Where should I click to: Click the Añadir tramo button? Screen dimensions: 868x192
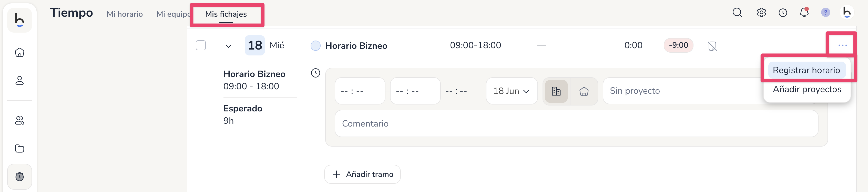pyautogui.click(x=362, y=174)
